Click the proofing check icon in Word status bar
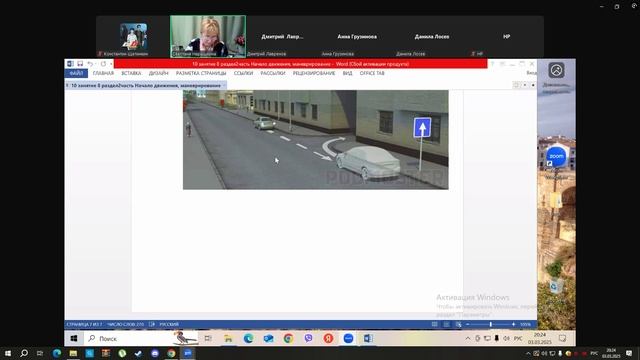Image resolution: width=640 pixels, height=360 pixels. point(152,324)
